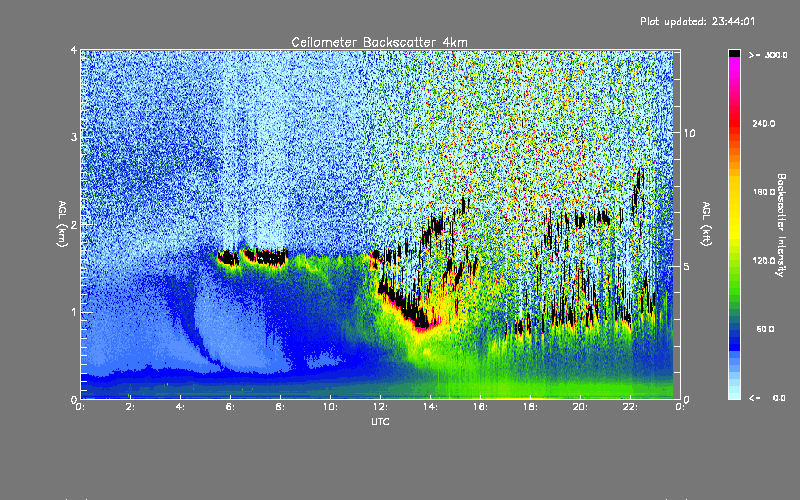Click the "3" tick on the km axis
This screenshot has width=800, height=500.
coord(74,137)
